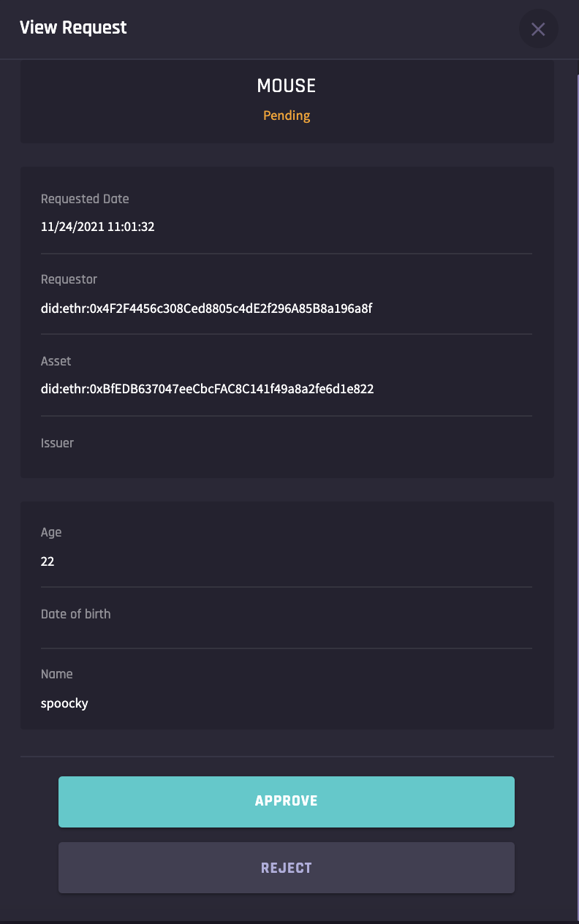The height and width of the screenshot is (924, 579).
Task: Click the orange Pending status text
Action: pos(287,115)
